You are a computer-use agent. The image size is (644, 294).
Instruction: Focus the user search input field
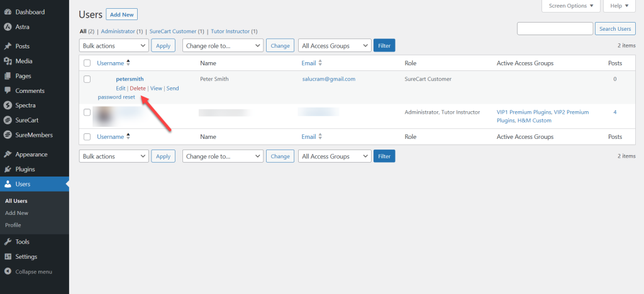pos(555,29)
